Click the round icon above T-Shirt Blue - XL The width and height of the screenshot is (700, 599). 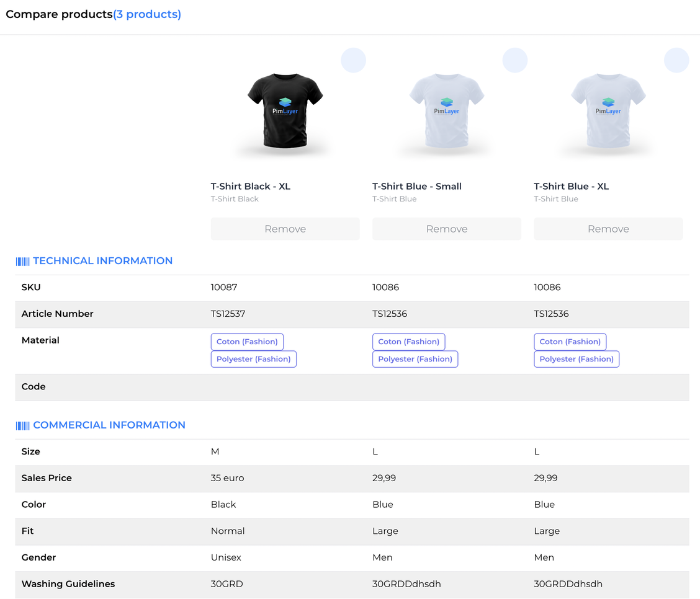point(676,60)
